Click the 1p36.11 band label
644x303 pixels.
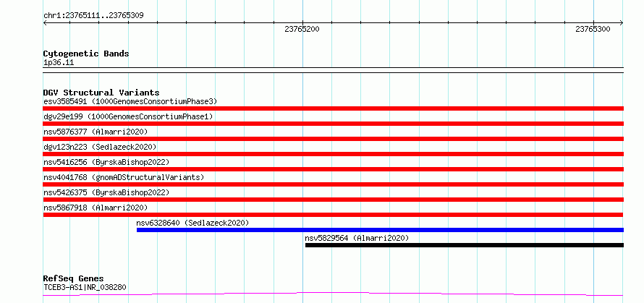[x=59, y=63]
